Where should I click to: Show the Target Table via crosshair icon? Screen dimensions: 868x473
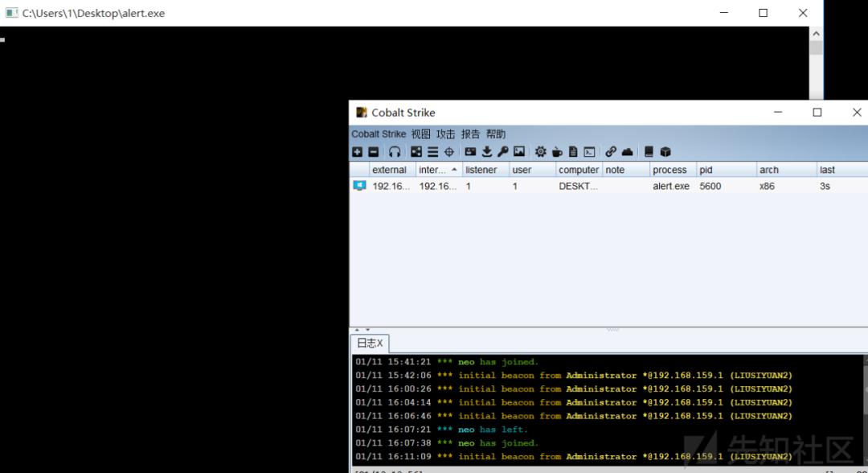point(449,152)
